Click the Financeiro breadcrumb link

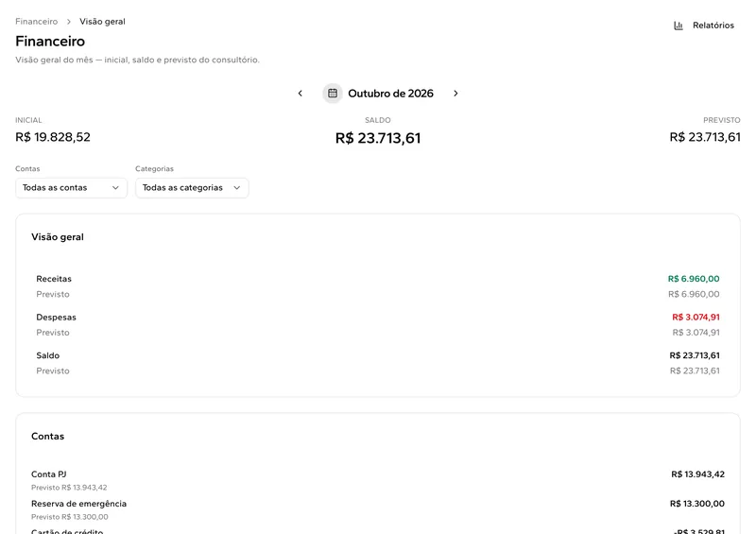36,22
